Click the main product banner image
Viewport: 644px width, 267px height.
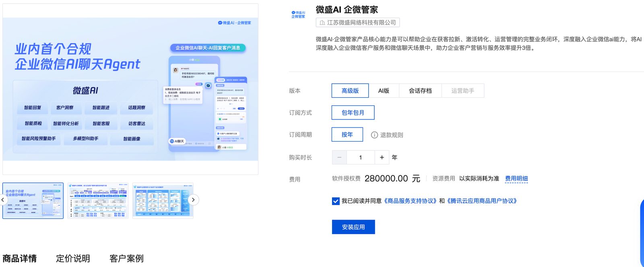tap(130, 89)
